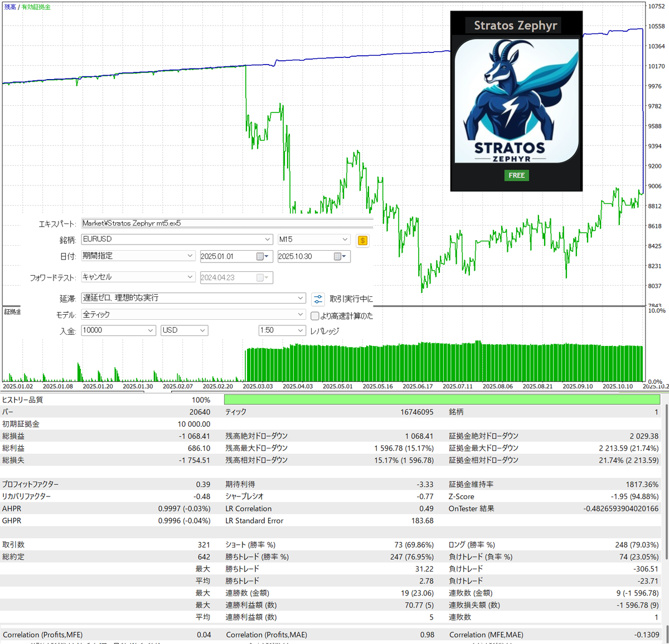This screenshot has height=644, width=669.
Task: Select GHPR value 0.9996 (-0.04%)
Action: pyautogui.click(x=184, y=521)
